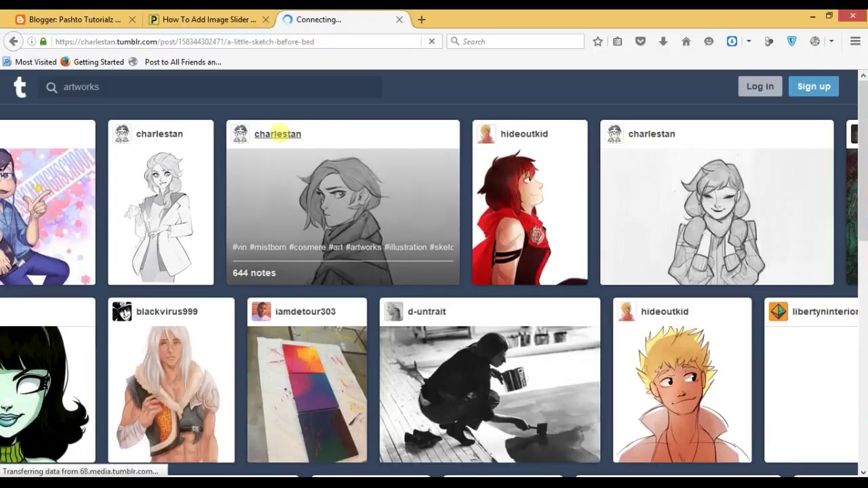This screenshot has width=868, height=488.
Task: Click the 644 notes text
Action: (x=254, y=273)
